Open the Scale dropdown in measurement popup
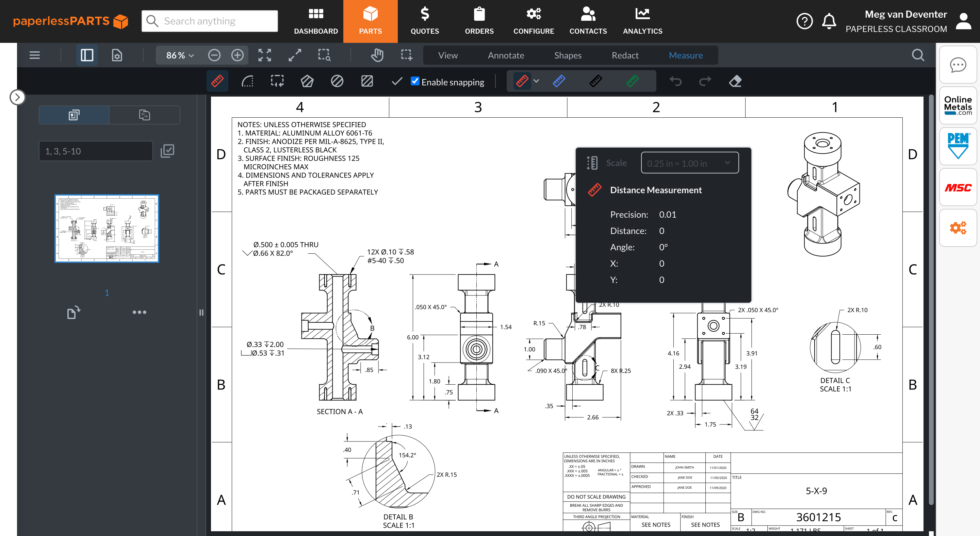 coord(689,163)
